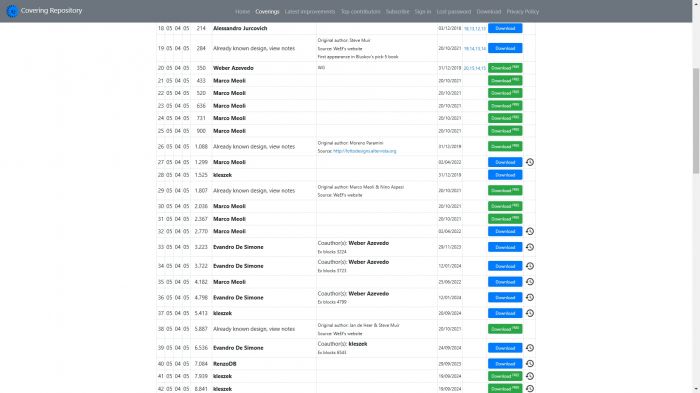
Task: Download RenzoDB covering with 7,084 blocks
Action: tap(505, 364)
